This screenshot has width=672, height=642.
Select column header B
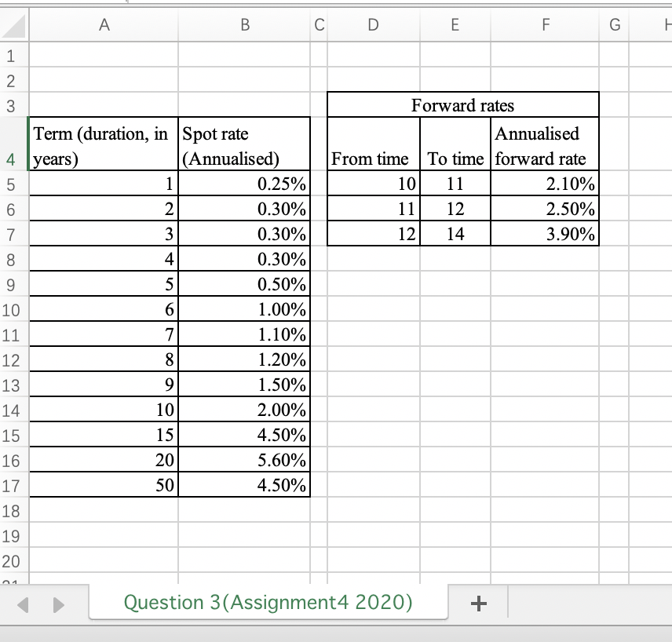[244, 24]
